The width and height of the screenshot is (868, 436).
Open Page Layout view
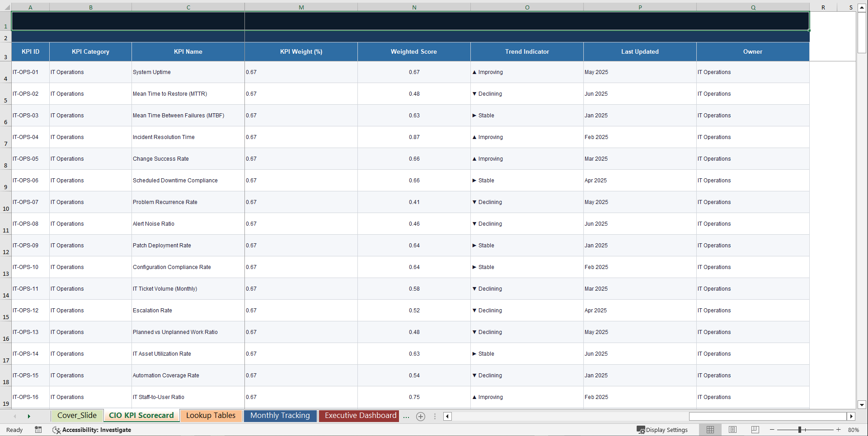tap(732, 430)
